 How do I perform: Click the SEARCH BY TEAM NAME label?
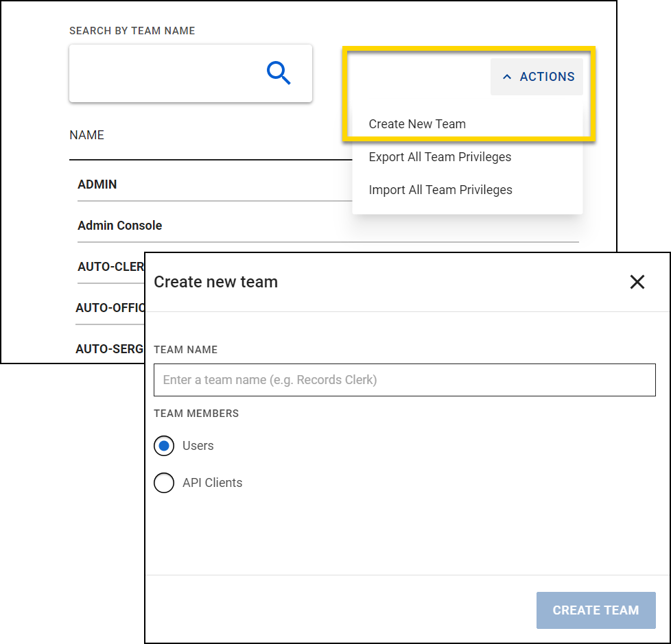coord(132,31)
